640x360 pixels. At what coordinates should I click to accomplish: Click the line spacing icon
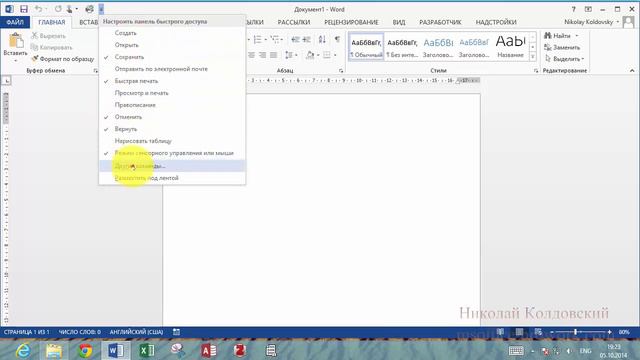(289, 55)
